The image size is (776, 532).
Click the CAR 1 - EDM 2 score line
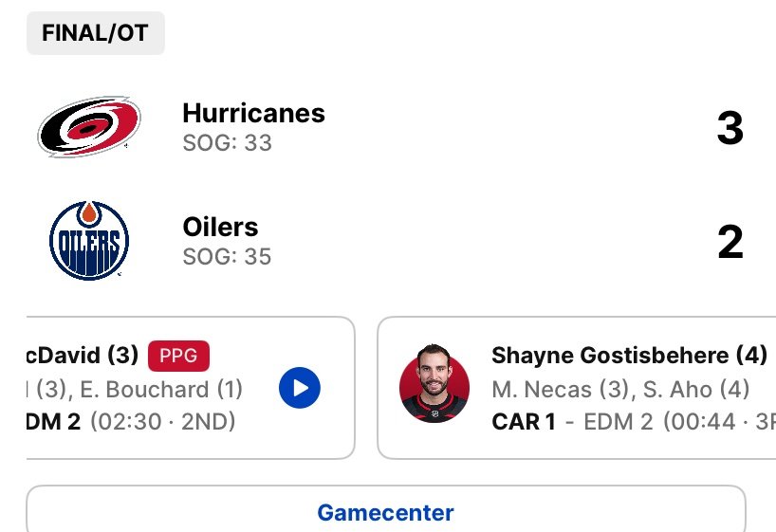[634, 422]
